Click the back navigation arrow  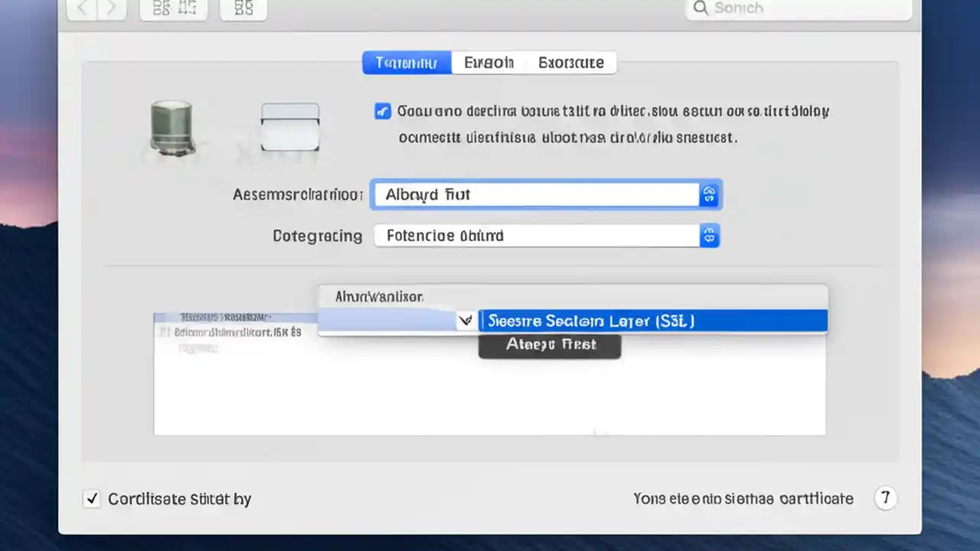pos(82,8)
